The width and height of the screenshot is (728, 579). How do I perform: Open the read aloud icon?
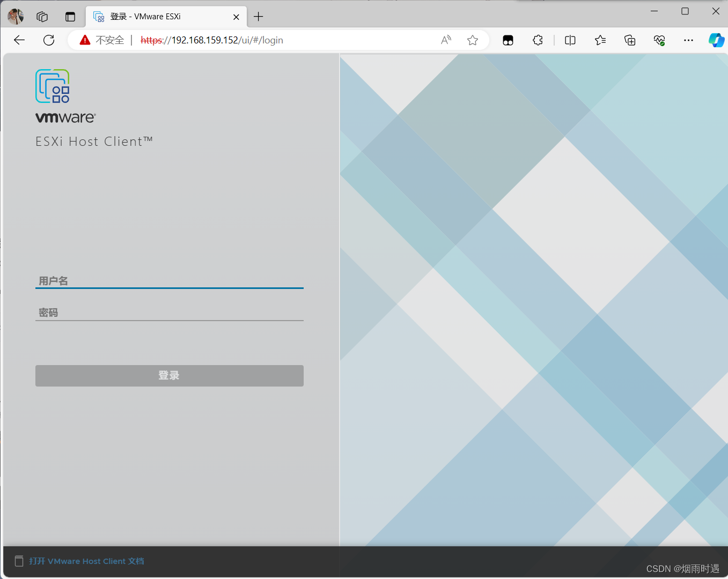(446, 40)
